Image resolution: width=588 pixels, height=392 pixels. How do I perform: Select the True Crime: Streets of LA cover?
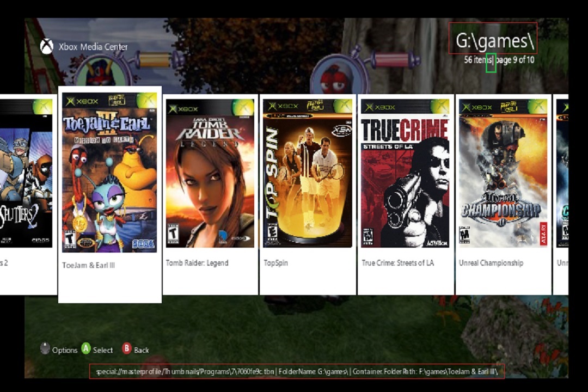point(405,173)
